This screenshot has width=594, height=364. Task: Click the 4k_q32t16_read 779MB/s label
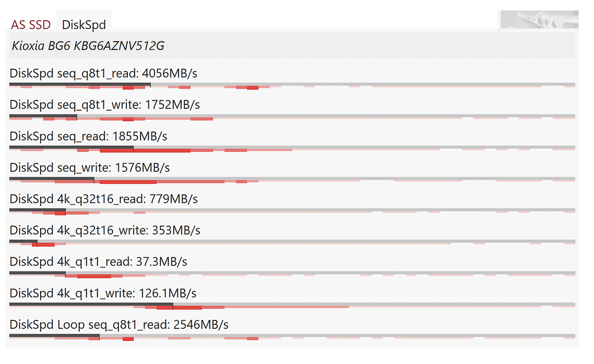pyautogui.click(x=103, y=199)
